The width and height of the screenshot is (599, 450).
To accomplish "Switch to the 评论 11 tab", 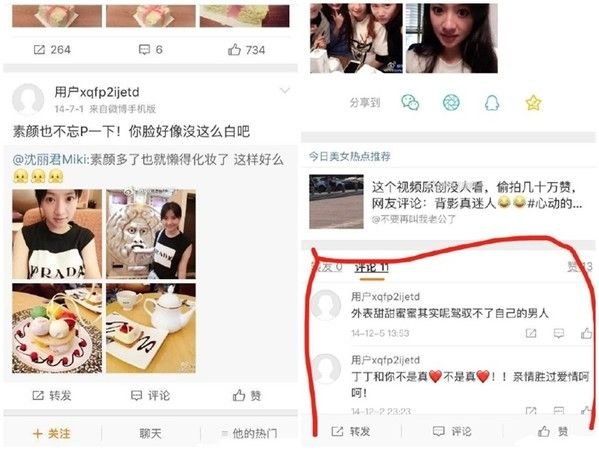I will [371, 268].
